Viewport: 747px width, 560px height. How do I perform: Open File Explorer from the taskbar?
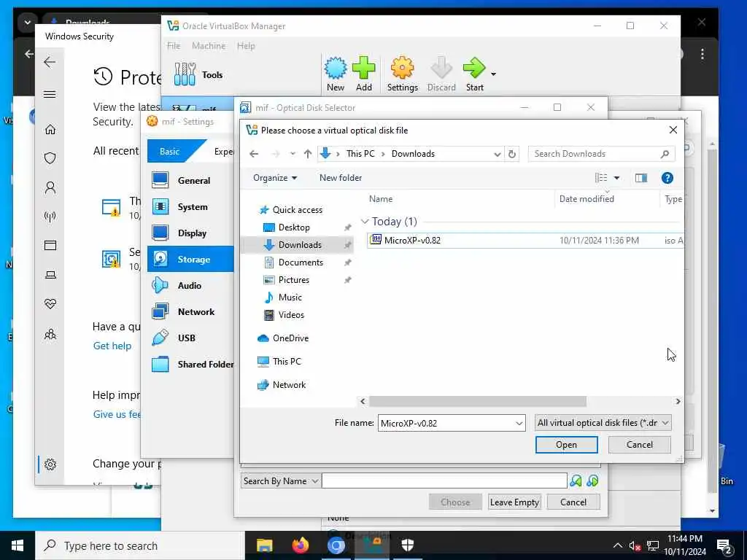point(264,545)
